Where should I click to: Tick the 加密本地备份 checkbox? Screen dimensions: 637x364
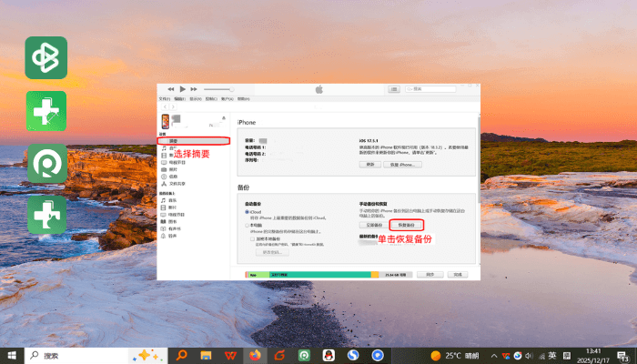pyautogui.click(x=252, y=238)
